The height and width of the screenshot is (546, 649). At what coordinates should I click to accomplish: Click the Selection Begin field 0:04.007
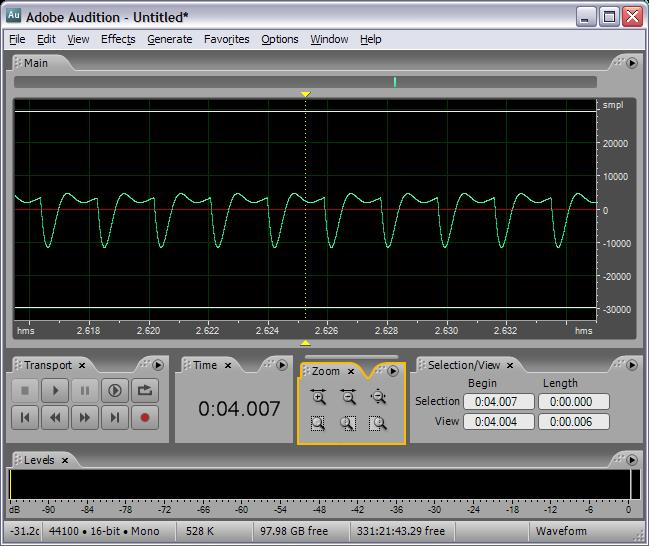(499, 402)
